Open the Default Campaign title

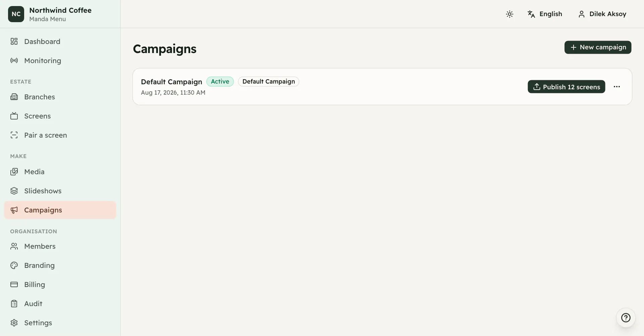171,82
